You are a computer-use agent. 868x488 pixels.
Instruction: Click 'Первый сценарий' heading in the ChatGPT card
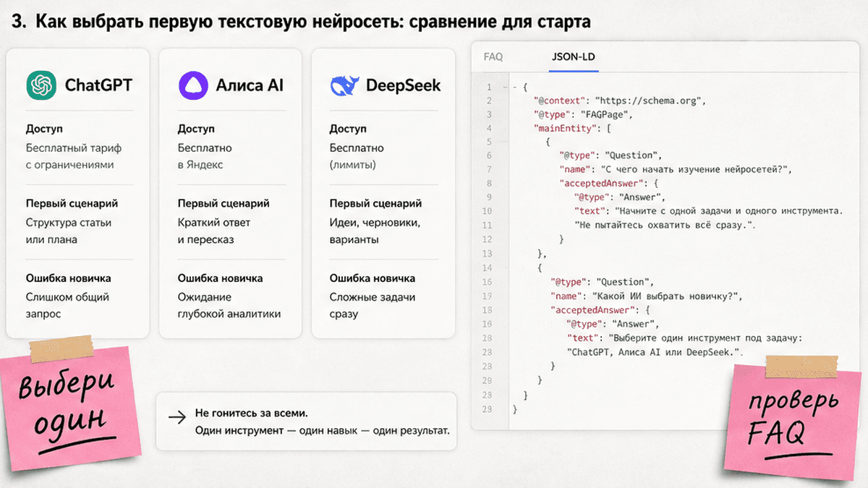pos(72,203)
